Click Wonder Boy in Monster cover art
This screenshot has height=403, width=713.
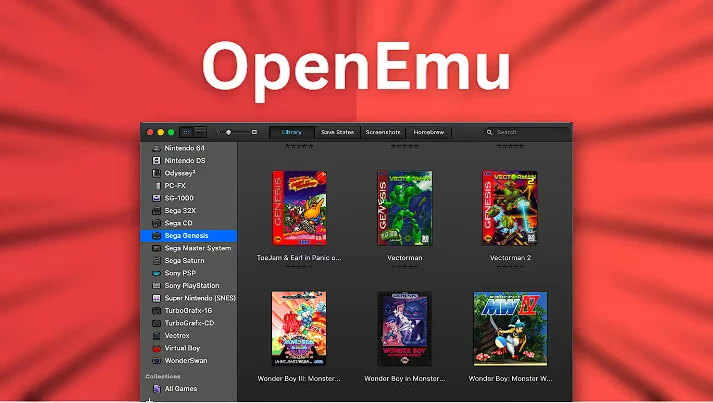pos(405,329)
